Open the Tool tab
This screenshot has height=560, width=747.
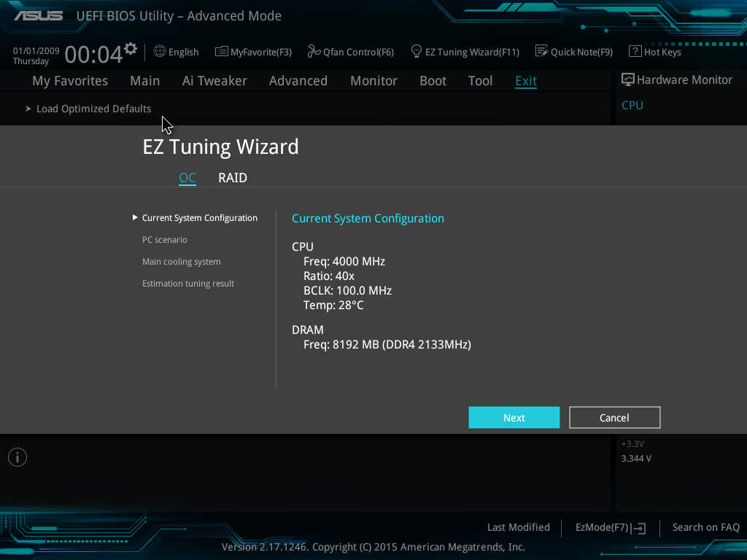(480, 81)
